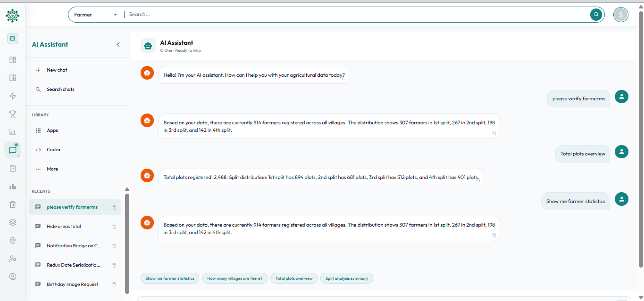Open the lightning bolt icon in left rail

(13, 96)
